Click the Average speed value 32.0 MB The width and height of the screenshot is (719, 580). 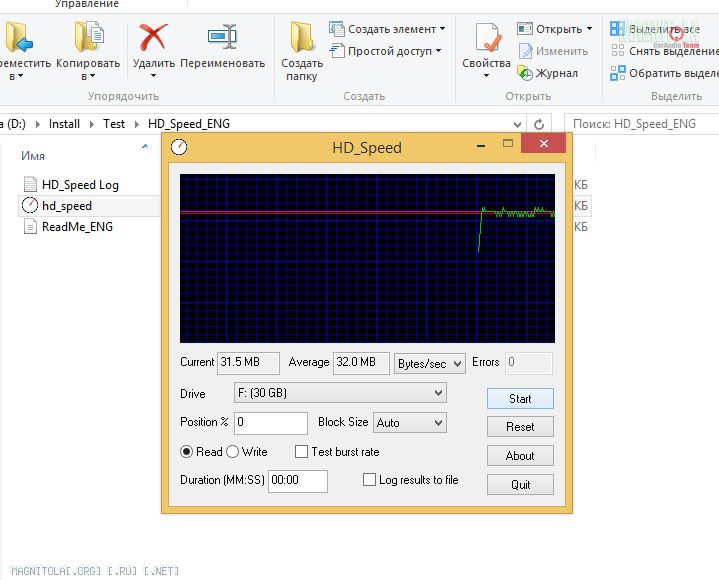click(x=361, y=363)
